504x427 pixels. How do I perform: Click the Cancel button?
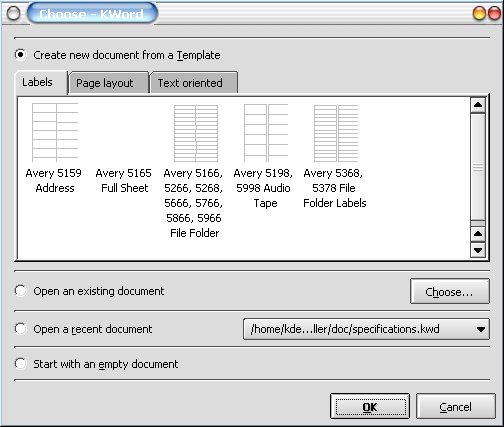pos(456,406)
